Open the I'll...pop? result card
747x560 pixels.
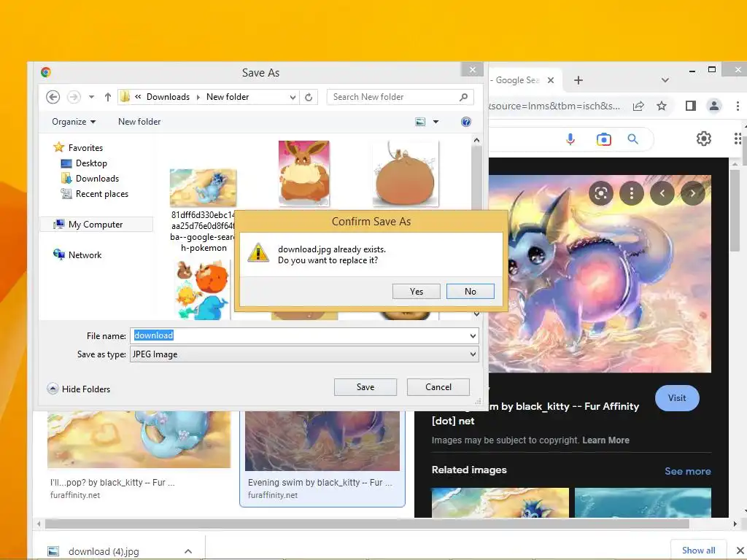[139, 456]
